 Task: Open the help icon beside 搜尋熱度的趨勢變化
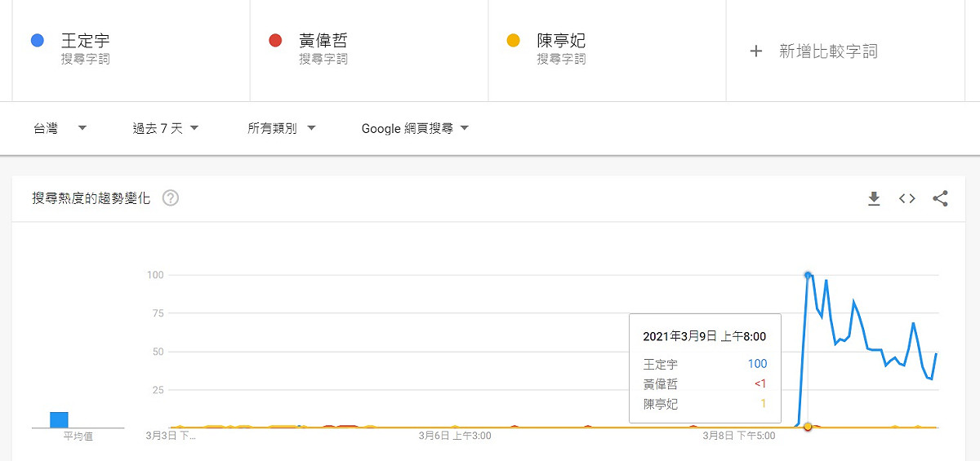coord(171,198)
